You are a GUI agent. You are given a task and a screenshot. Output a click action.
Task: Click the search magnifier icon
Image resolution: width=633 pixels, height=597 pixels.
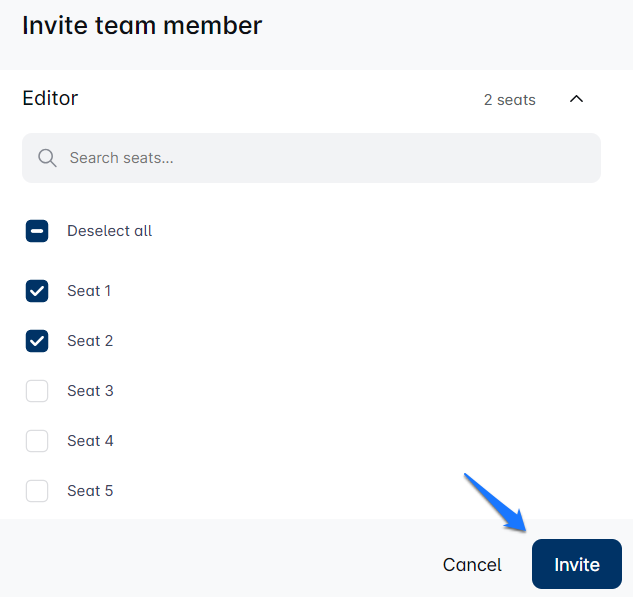tap(47, 158)
